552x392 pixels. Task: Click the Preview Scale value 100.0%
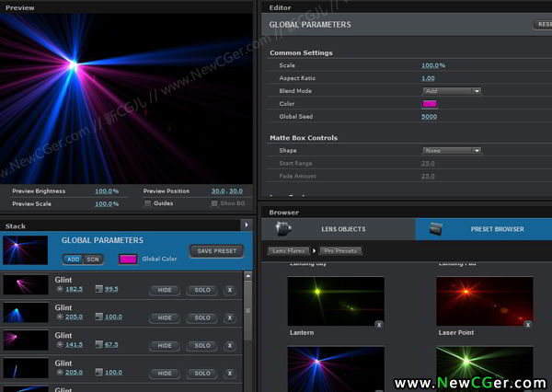107,203
